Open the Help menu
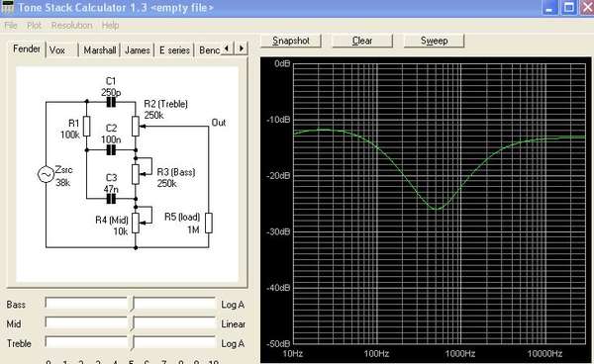This screenshot has height=364, width=594. point(110,26)
